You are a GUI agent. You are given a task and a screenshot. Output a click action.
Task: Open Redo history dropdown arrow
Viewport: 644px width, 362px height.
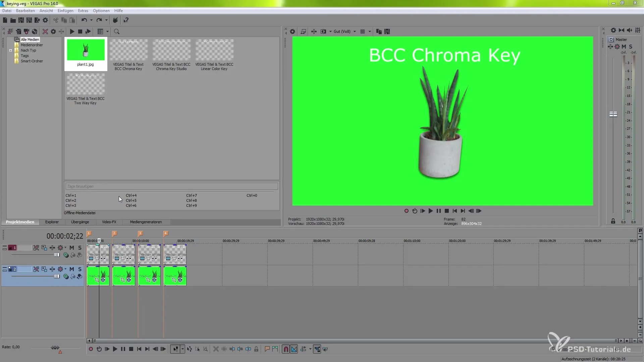106,20
